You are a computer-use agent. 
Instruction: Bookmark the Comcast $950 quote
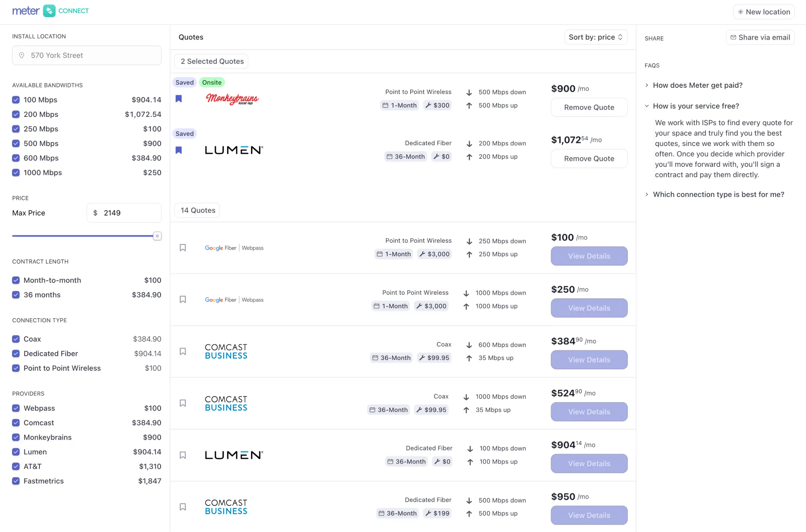pyautogui.click(x=183, y=507)
